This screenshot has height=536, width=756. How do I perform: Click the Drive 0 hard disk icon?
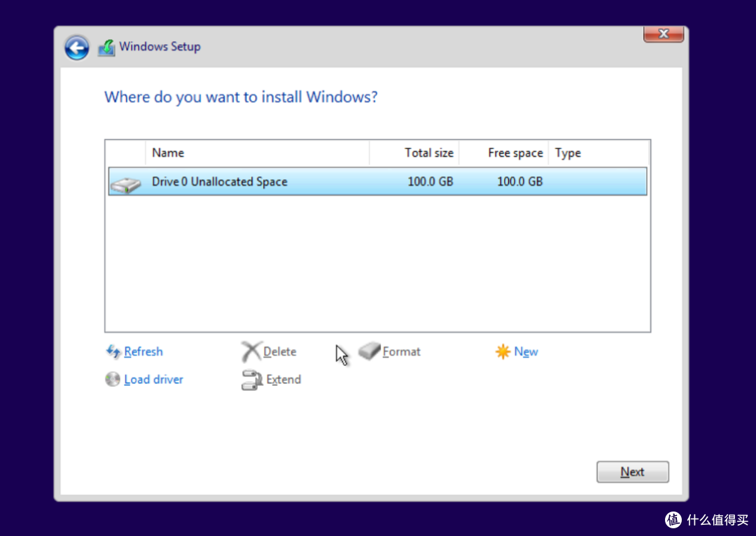(125, 185)
